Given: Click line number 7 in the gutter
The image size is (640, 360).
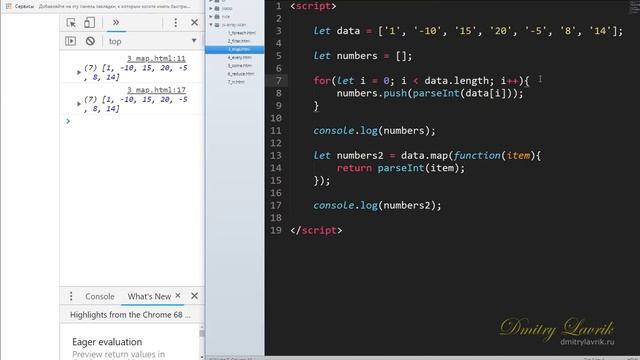Looking at the screenshot, I should [278, 81].
